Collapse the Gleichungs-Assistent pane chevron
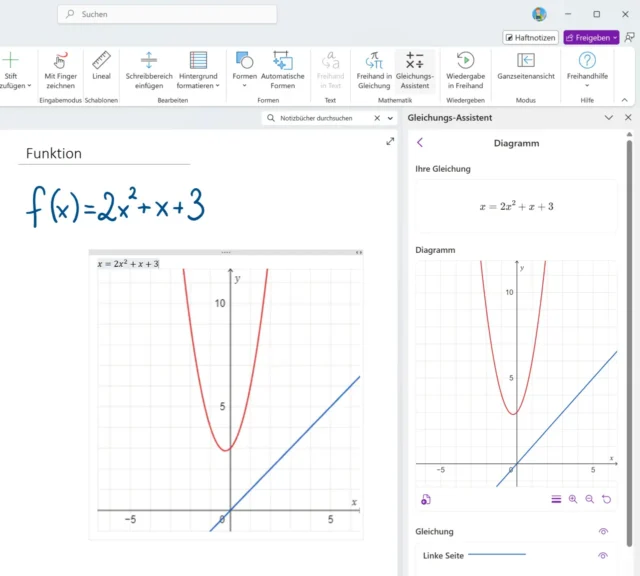 [609, 118]
